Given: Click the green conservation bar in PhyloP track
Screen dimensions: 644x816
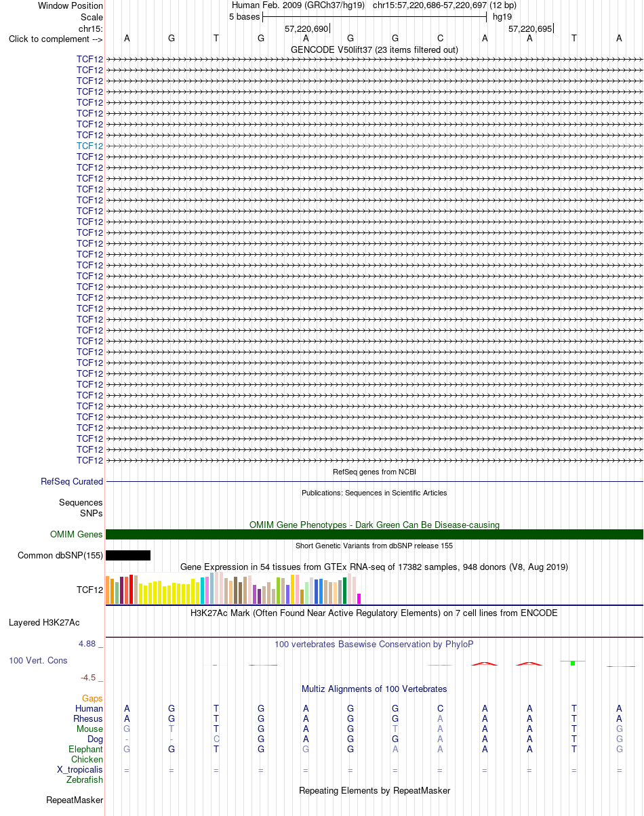Looking at the screenshot, I should point(573,663).
